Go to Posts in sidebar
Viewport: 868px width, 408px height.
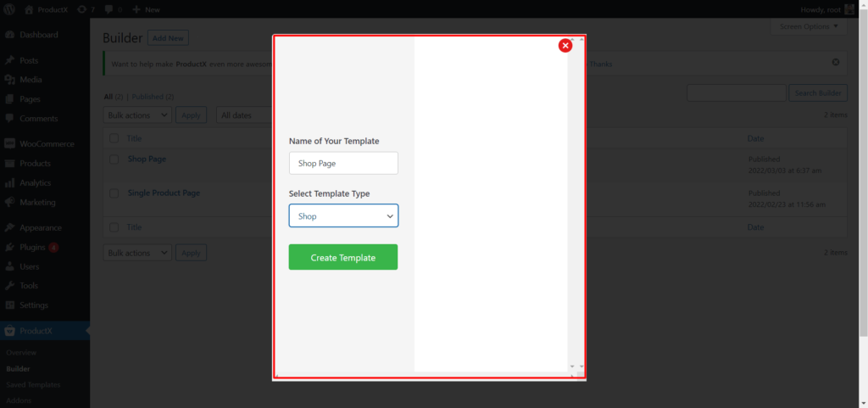(x=29, y=60)
